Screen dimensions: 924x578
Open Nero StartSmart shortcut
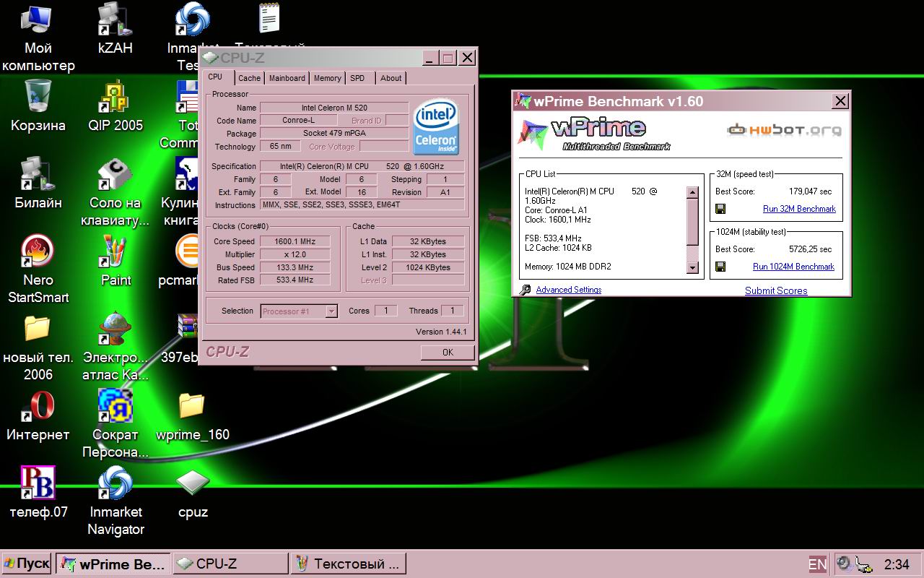[x=38, y=251]
